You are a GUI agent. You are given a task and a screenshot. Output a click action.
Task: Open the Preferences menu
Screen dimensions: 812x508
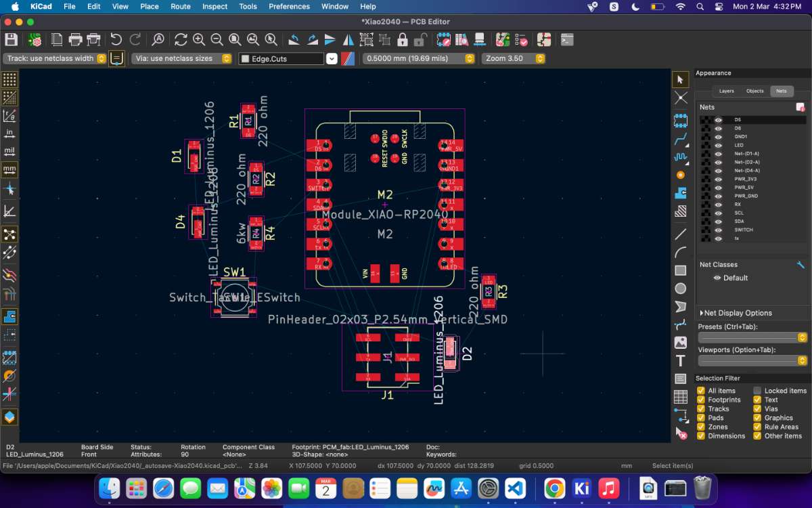289,6
